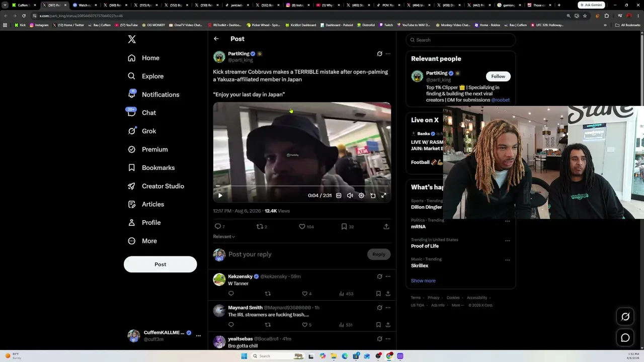644x362 pixels.
Task: Go to the X Home page
Action: pyautogui.click(x=143, y=58)
